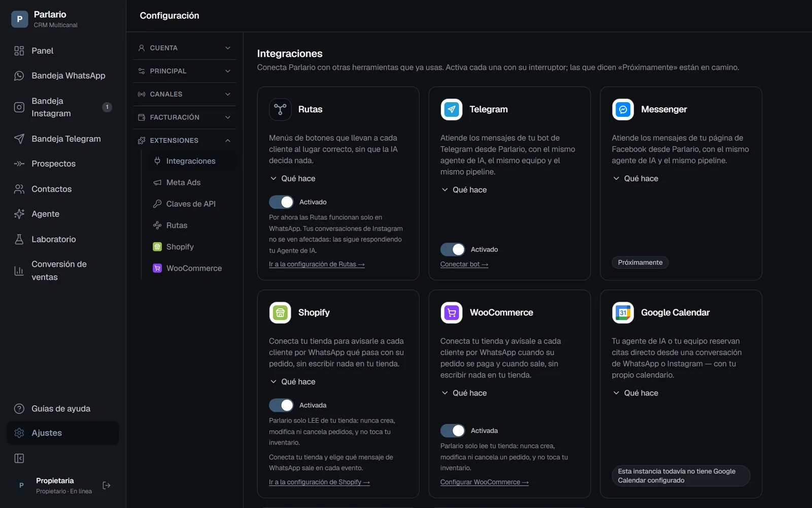
Task: Expand the PRINCIPAL settings section
Action: click(185, 71)
